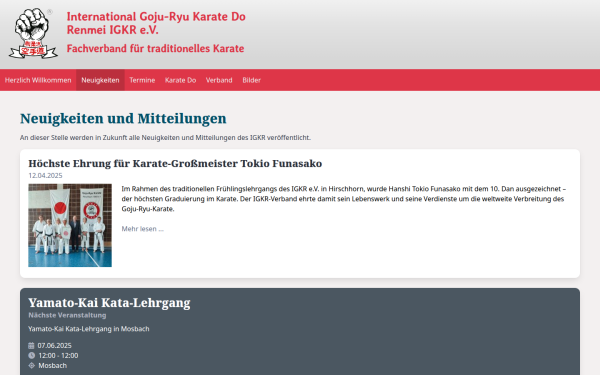The image size is (600, 375).
Task: Click the group photo thumbnail with flags
Action: tap(70, 225)
